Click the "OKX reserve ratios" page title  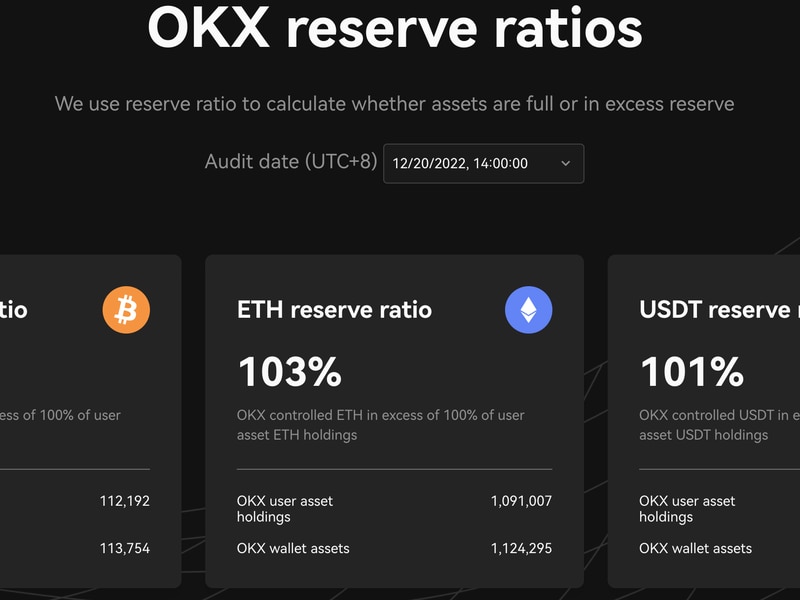click(395, 28)
